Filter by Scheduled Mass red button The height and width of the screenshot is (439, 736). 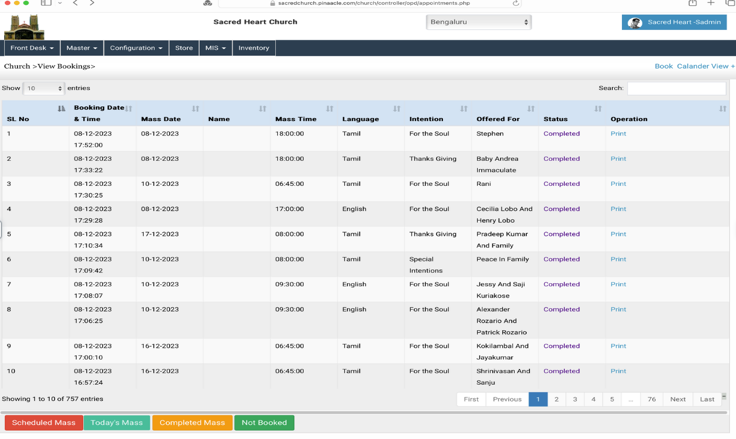[x=44, y=423]
